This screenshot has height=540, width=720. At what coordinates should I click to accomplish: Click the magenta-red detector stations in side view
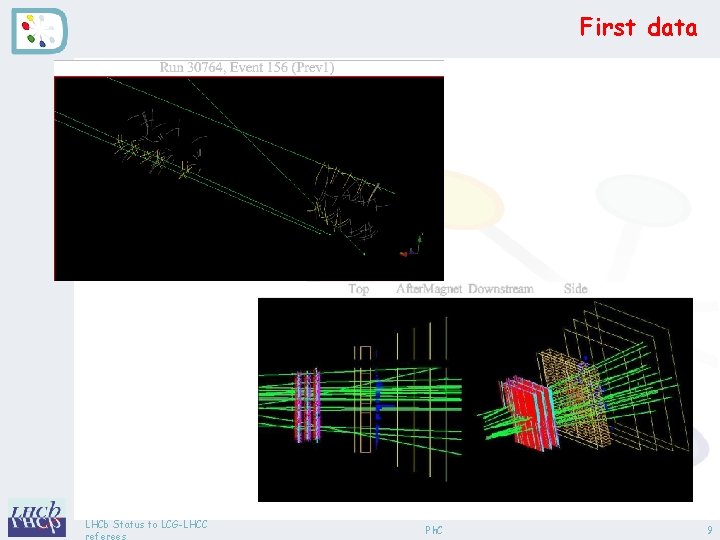tap(307, 405)
